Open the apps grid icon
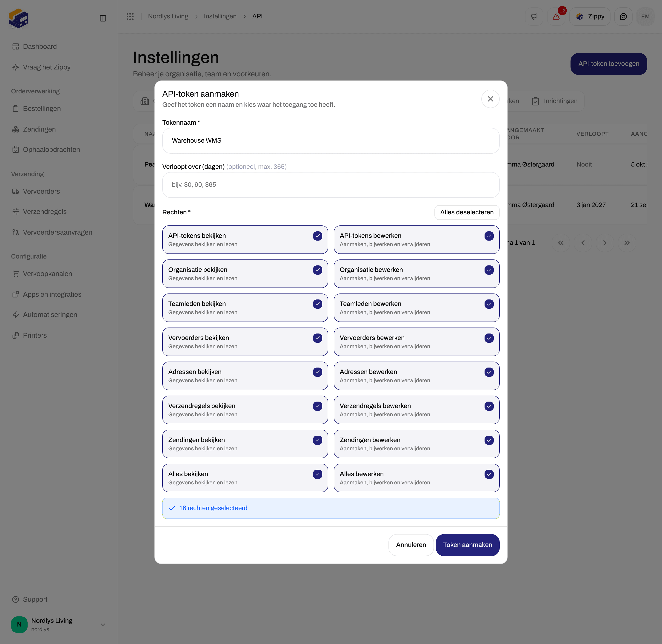 (x=130, y=16)
